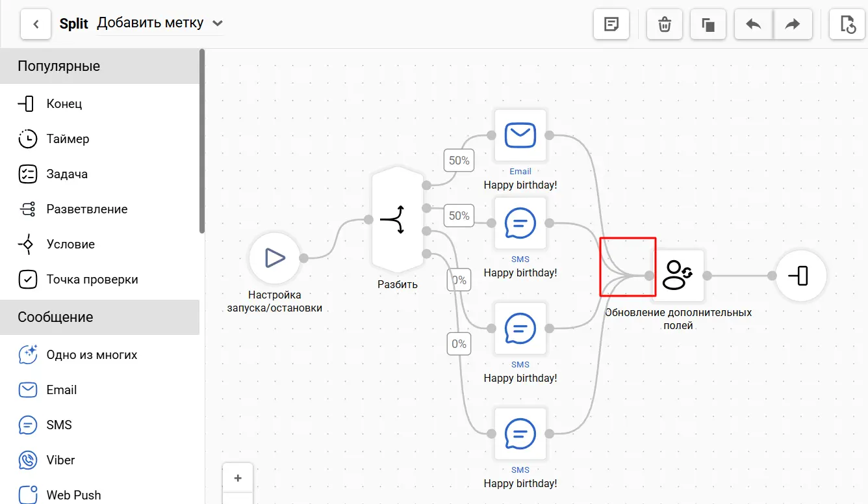
Task: Select the Email block on canvas
Action: coord(520,135)
